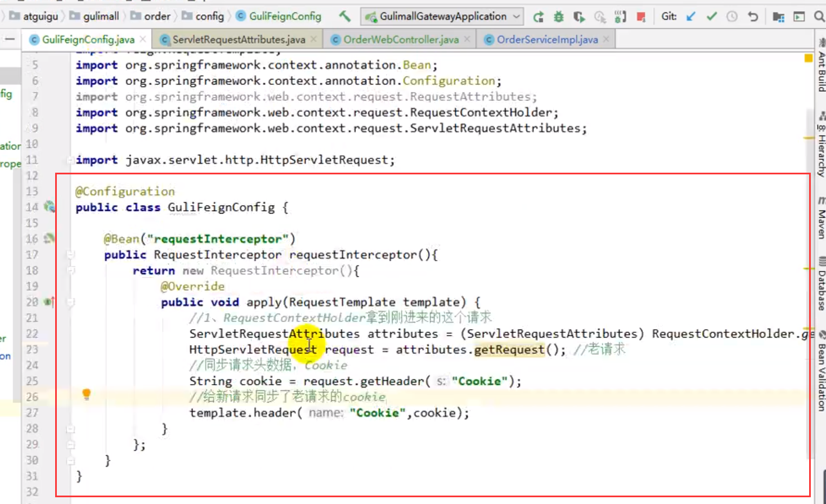The width and height of the screenshot is (826, 504).
Task: Click the Build project hammer icon
Action: click(344, 16)
